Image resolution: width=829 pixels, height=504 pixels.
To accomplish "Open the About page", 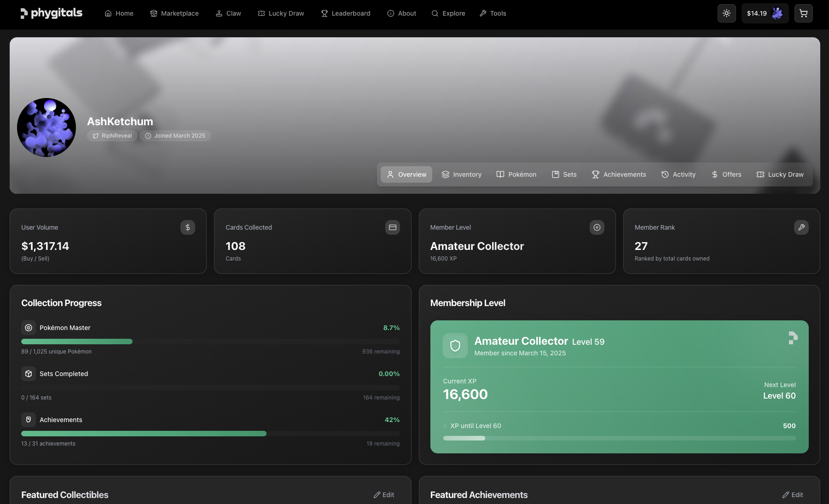I will [402, 13].
